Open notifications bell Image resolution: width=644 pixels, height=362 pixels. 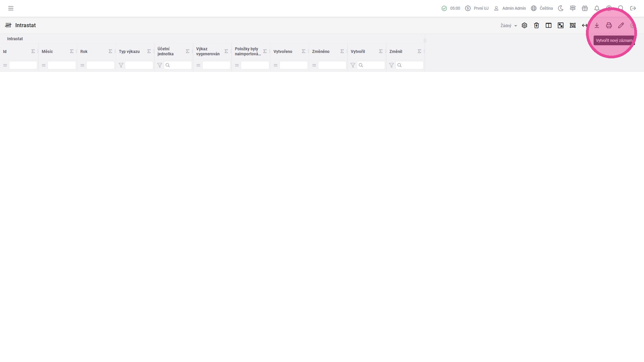[597, 8]
